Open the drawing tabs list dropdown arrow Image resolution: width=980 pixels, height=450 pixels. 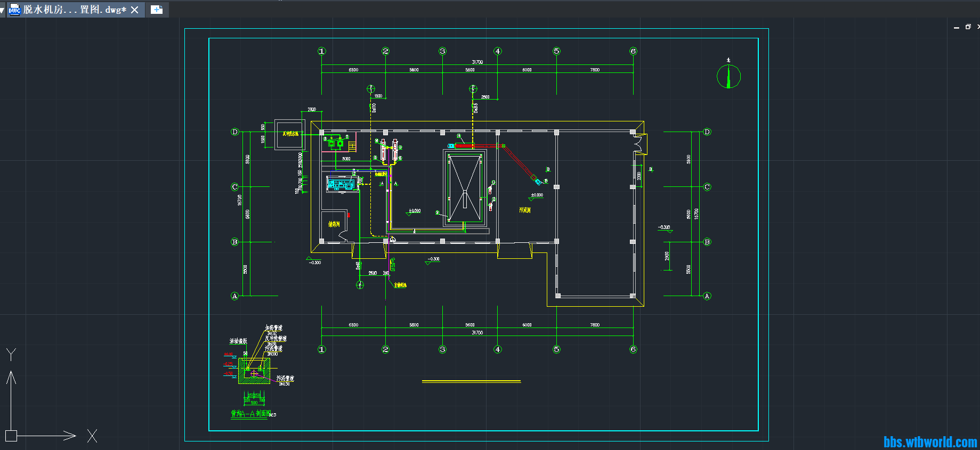click(x=2, y=10)
